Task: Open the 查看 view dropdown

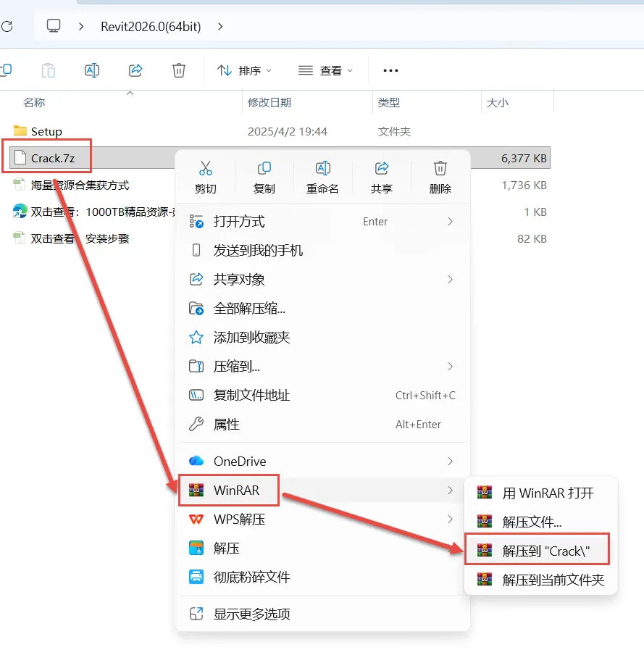Action: pyautogui.click(x=325, y=70)
